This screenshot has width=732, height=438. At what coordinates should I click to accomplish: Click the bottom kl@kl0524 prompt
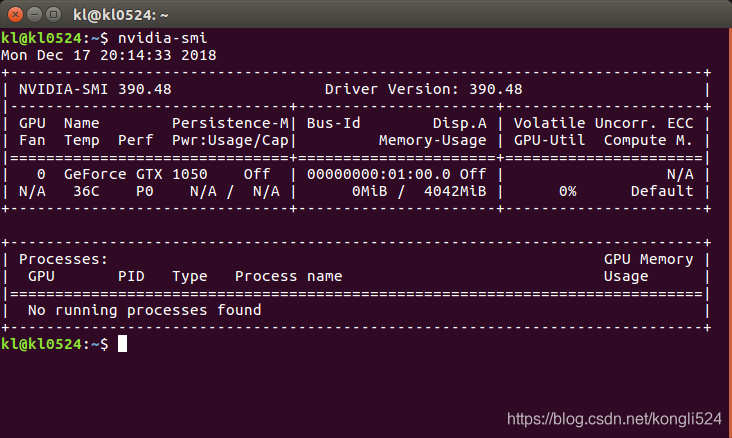click(41, 344)
